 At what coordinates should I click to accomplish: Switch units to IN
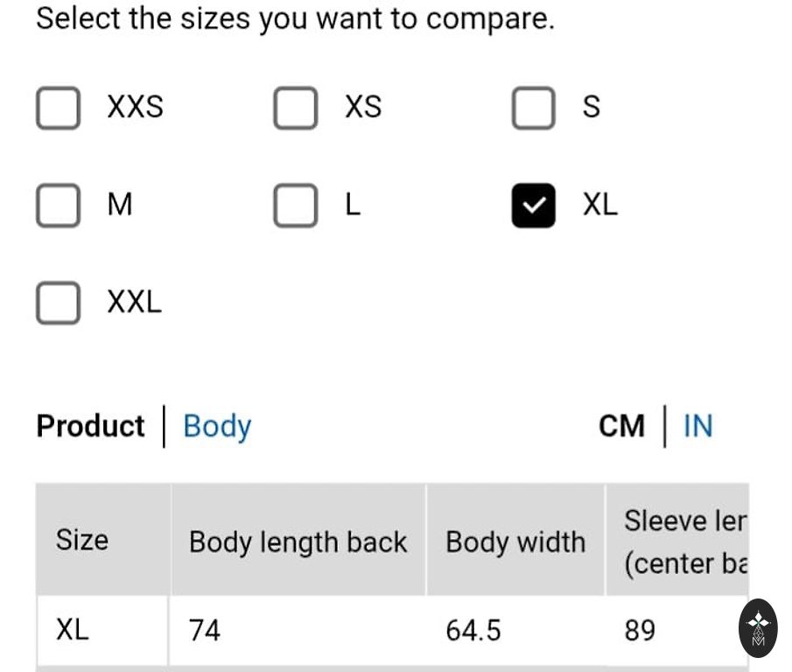point(697,426)
